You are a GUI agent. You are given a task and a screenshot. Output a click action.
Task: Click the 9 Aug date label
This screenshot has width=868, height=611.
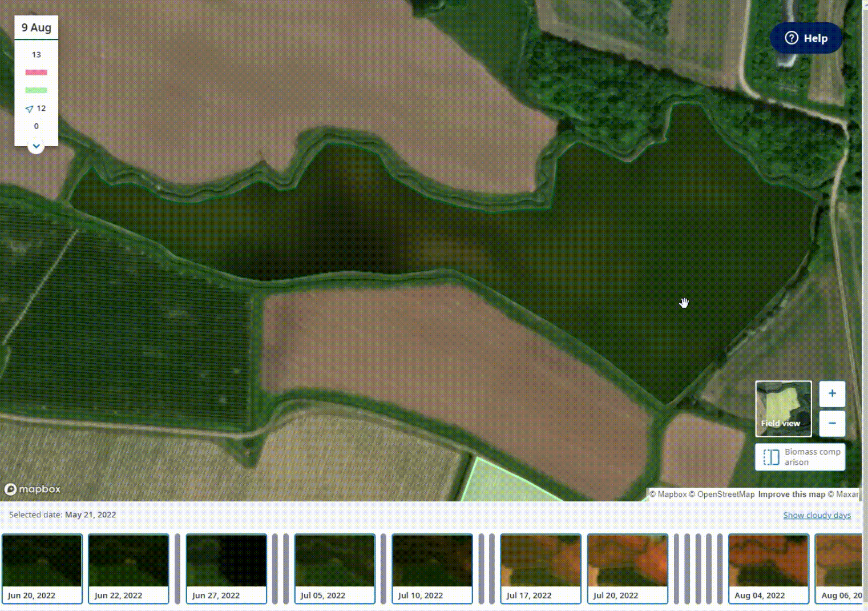(x=37, y=27)
